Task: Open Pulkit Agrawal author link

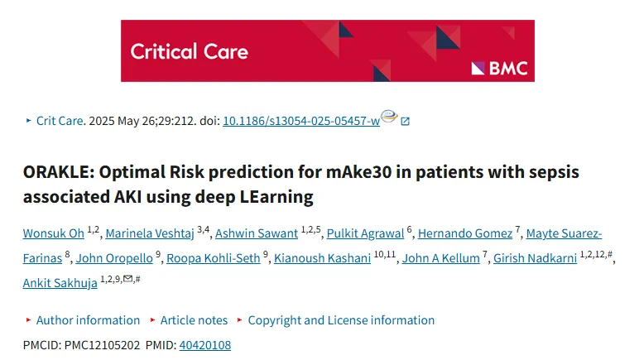Action: (366, 233)
